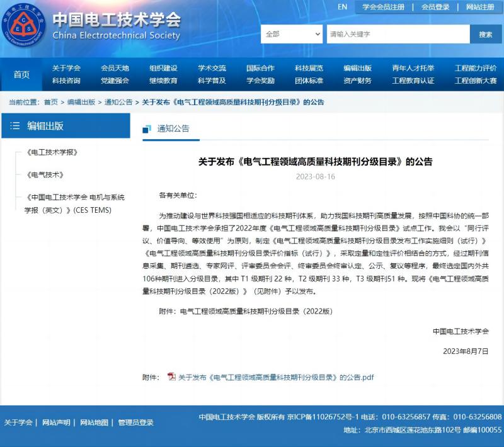
Task: Open the 关于学会 navigation menu item
Action: pos(66,68)
